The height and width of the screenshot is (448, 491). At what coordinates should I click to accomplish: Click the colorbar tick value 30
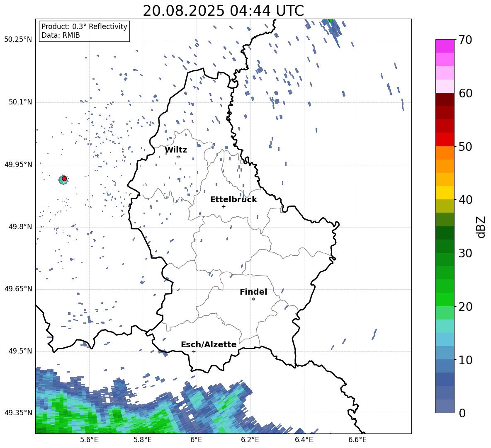pos(465,253)
